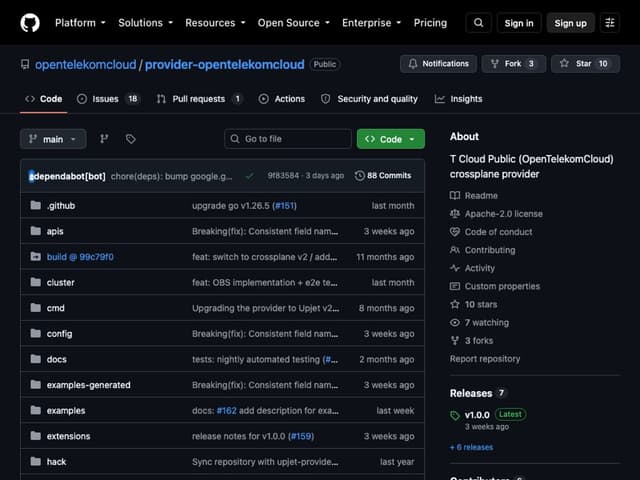The width and height of the screenshot is (640, 480).
Task: Open the build submodule folder icon
Action: (36, 257)
